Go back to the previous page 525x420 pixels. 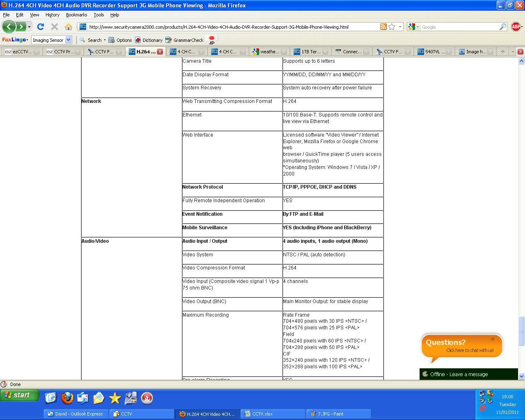[x=9, y=27]
